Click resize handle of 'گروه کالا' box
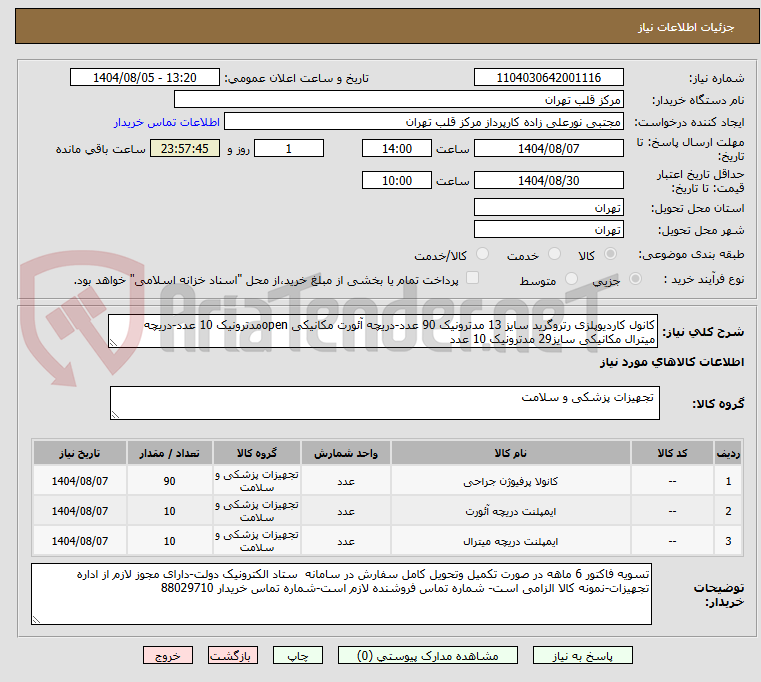Image resolution: width=761 pixels, height=682 pixels. pos(114,414)
